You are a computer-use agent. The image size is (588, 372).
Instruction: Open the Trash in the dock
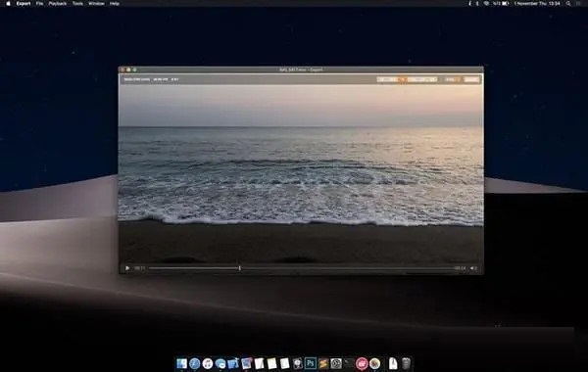406,363
